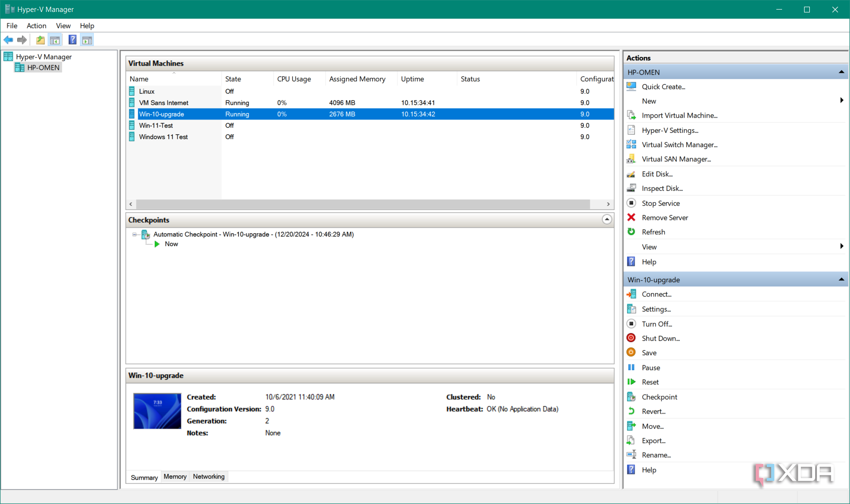The height and width of the screenshot is (504, 850).
Task: Click the Quick Create icon
Action: [x=631, y=87]
